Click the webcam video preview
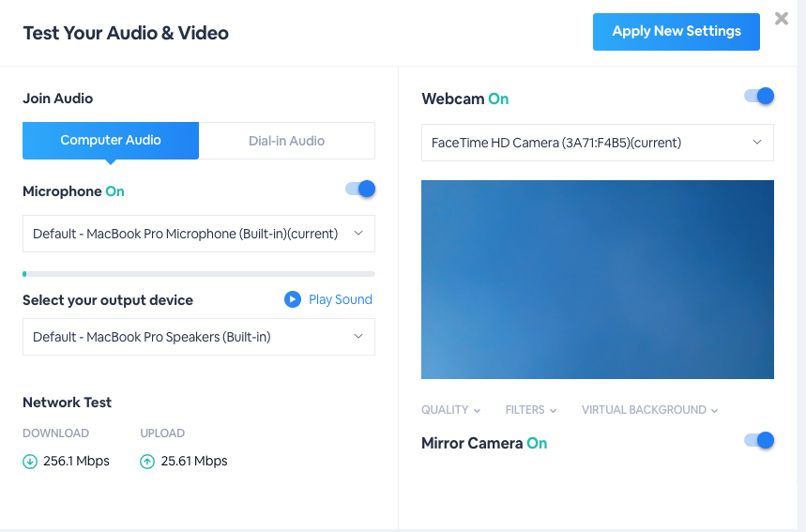The height and width of the screenshot is (532, 806). click(x=598, y=280)
